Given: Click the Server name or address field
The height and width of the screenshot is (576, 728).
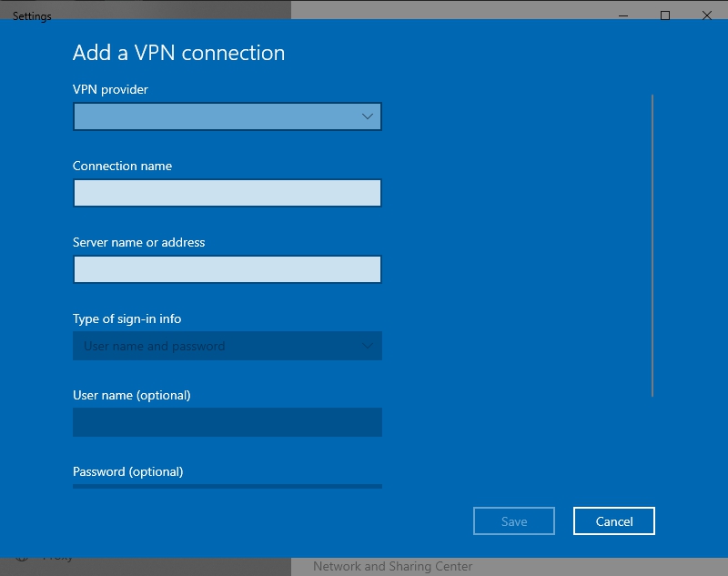Looking at the screenshot, I should click(x=227, y=269).
